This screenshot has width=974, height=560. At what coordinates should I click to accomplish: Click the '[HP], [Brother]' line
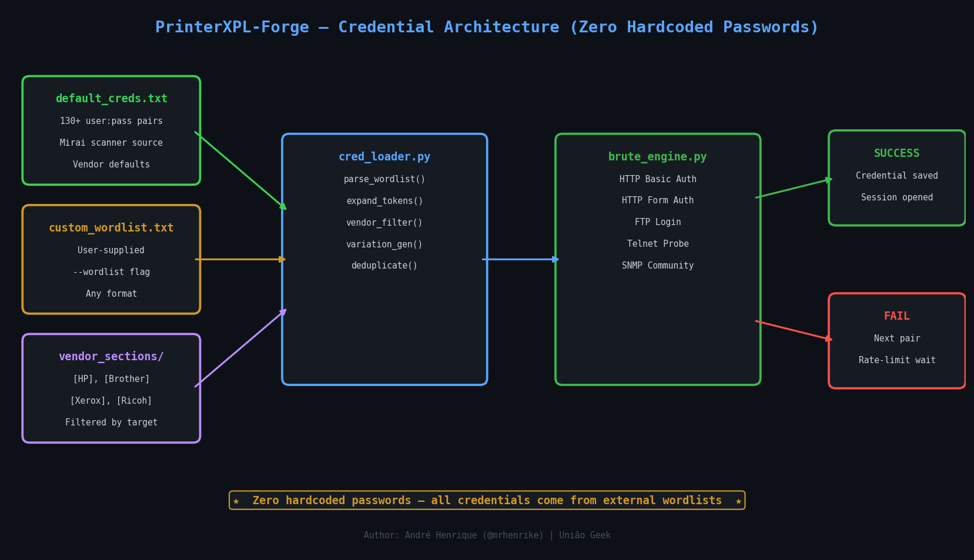(111, 379)
